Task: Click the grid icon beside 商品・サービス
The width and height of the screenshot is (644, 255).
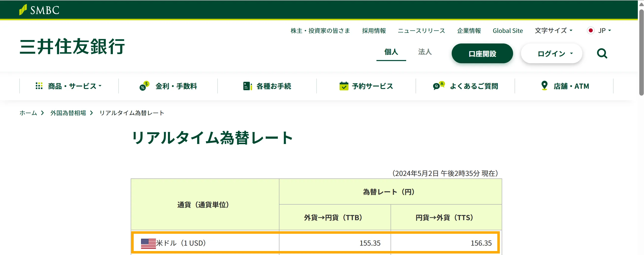Action: (x=39, y=86)
